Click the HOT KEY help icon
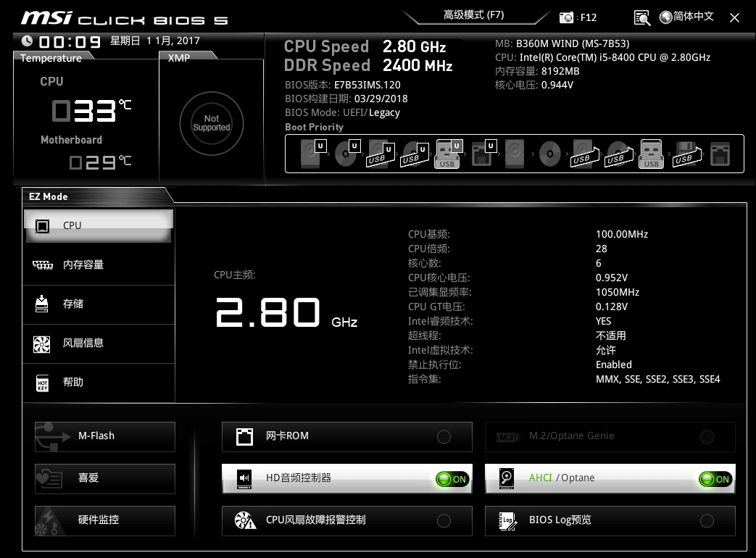This screenshot has width=756, height=558. coord(43,383)
